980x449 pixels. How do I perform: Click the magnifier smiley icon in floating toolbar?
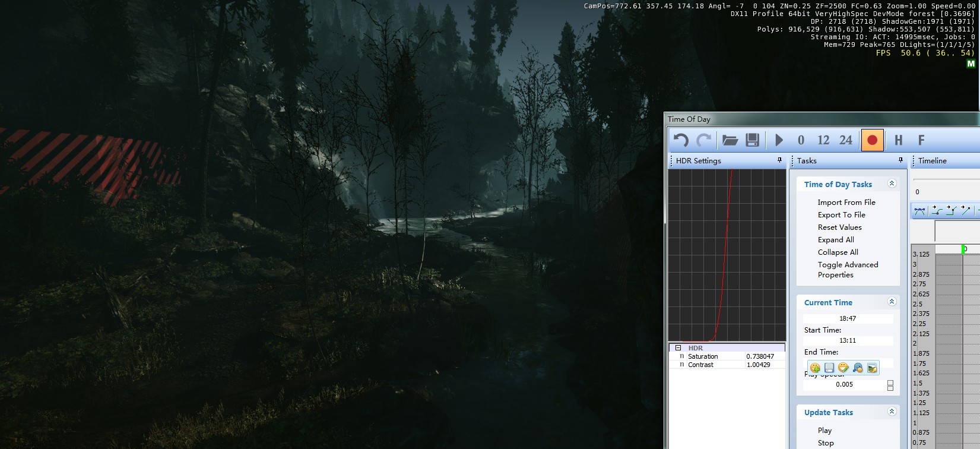tap(858, 368)
